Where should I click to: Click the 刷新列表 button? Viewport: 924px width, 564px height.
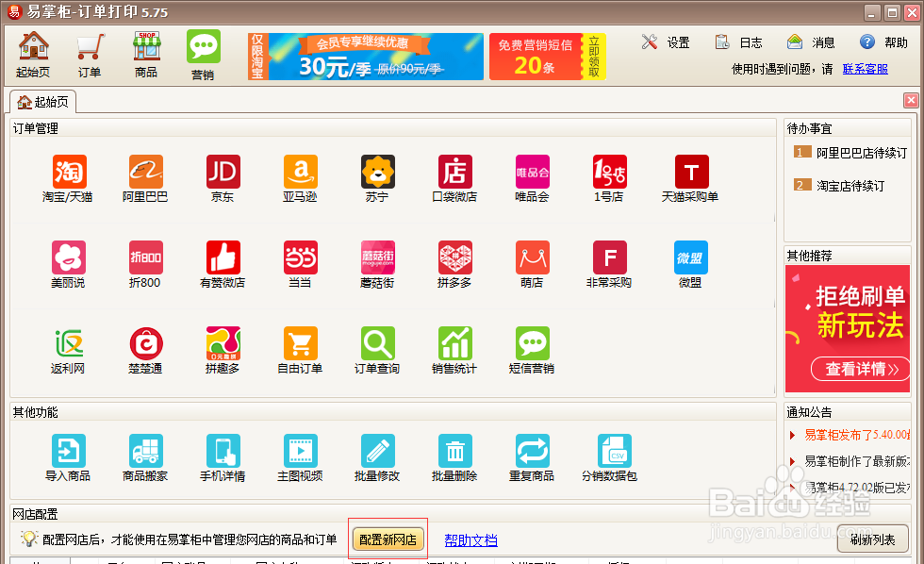point(873,539)
